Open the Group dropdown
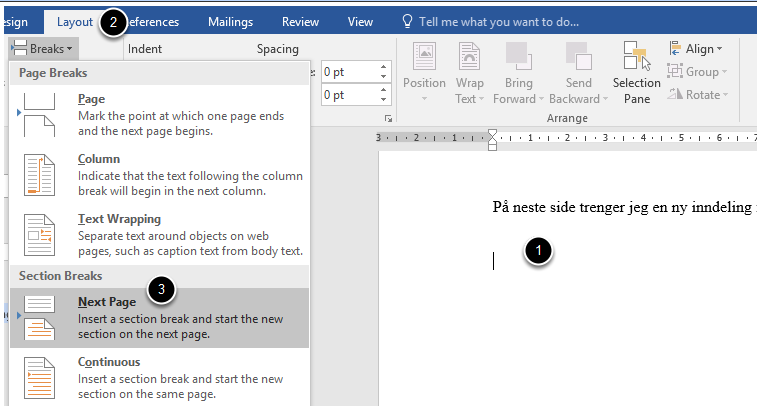 pyautogui.click(x=697, y=72)
